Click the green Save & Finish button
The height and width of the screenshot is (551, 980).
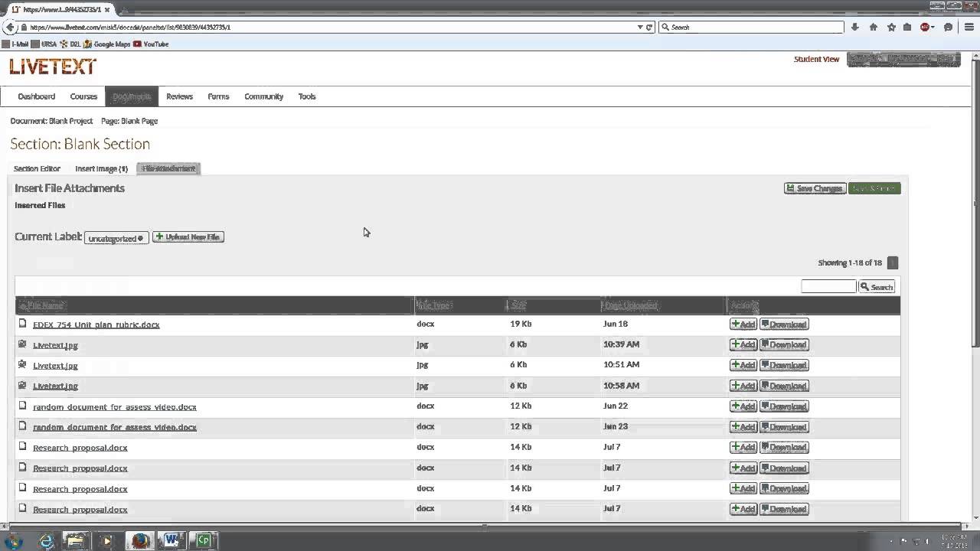(x=874, y=188)
